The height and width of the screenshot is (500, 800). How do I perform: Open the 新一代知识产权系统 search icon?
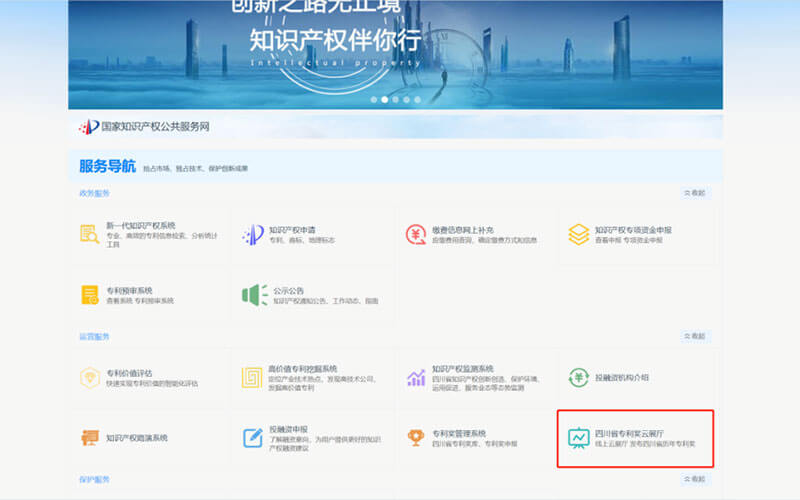(x=89, y=234)
